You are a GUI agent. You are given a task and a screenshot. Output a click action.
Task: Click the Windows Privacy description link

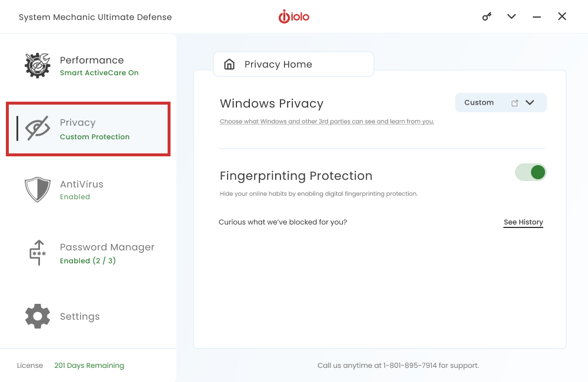point(327,122)
